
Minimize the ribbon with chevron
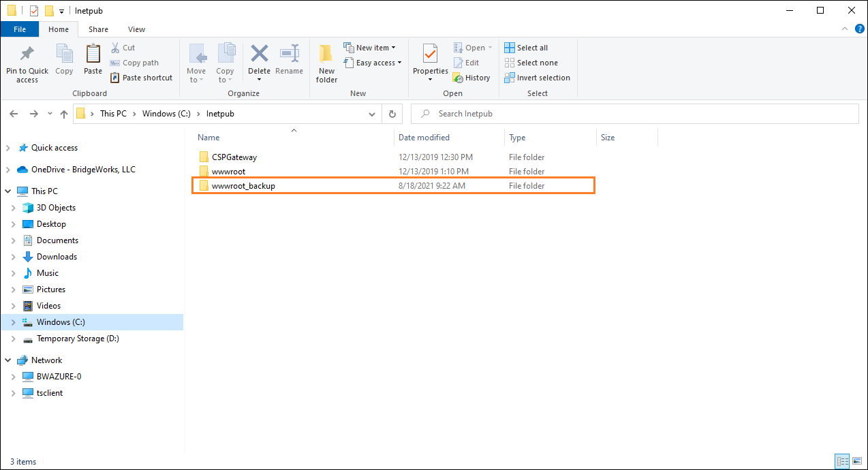pos(845,29)
